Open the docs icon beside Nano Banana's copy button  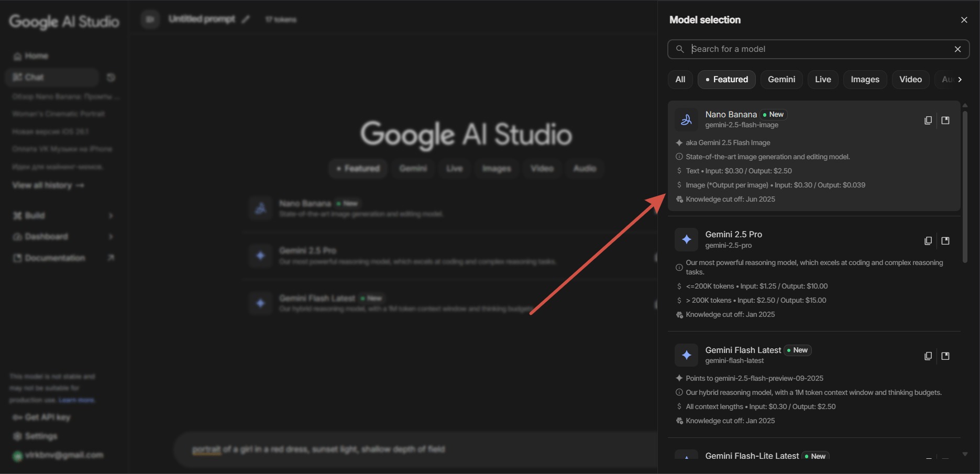(x=945, y=120)
